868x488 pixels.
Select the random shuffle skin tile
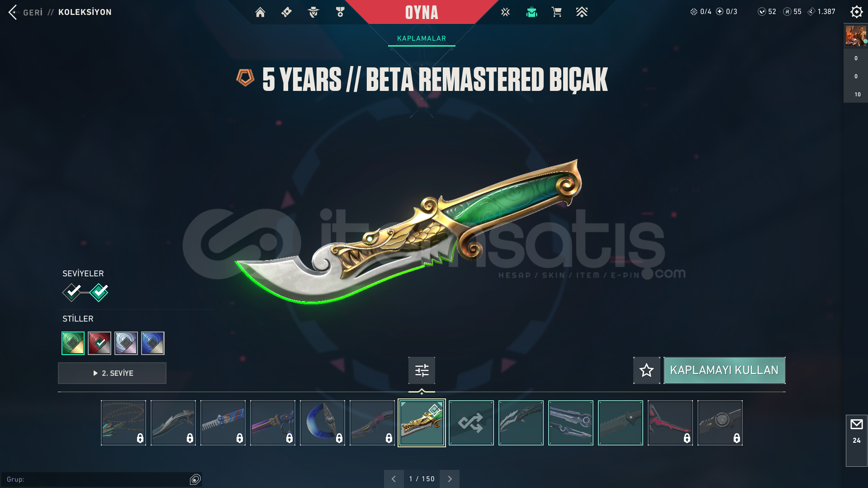(x=471, y=423)
